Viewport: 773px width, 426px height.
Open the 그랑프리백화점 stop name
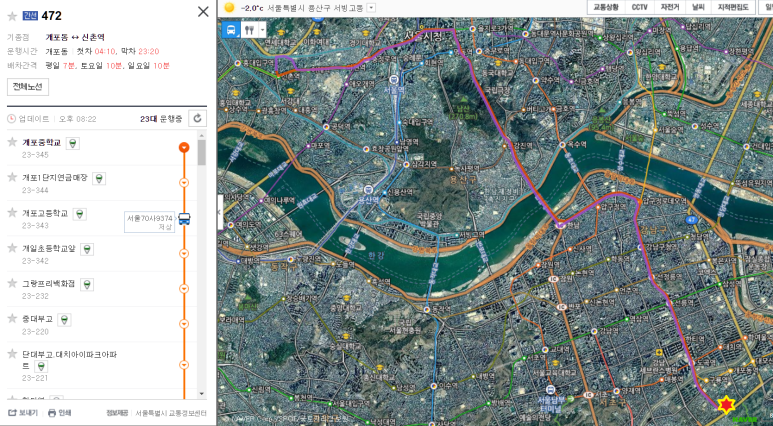point(48,284)
